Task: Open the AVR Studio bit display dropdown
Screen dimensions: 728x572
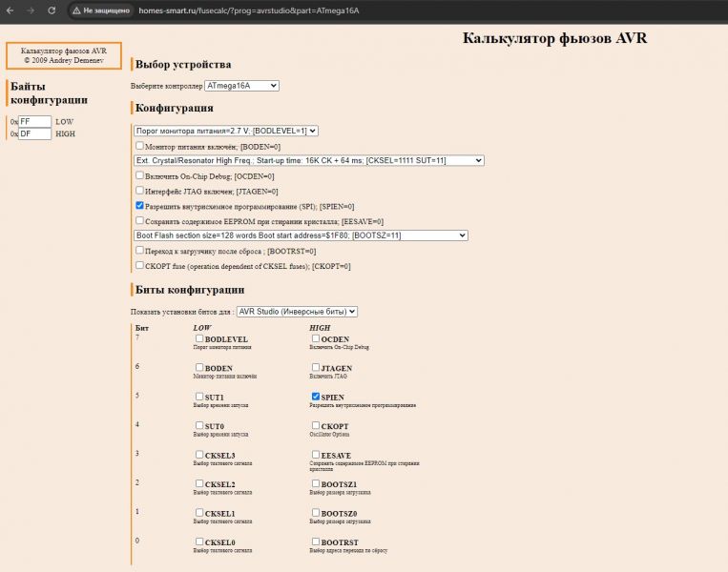Action: coord(297,312)
